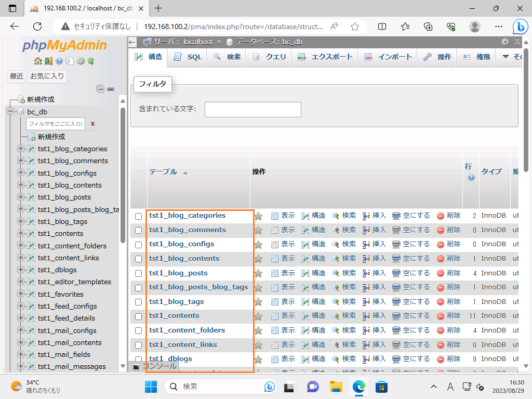Click the phpMyAdmin home icon
Viewport: 532px width, 399px height.
37,61
